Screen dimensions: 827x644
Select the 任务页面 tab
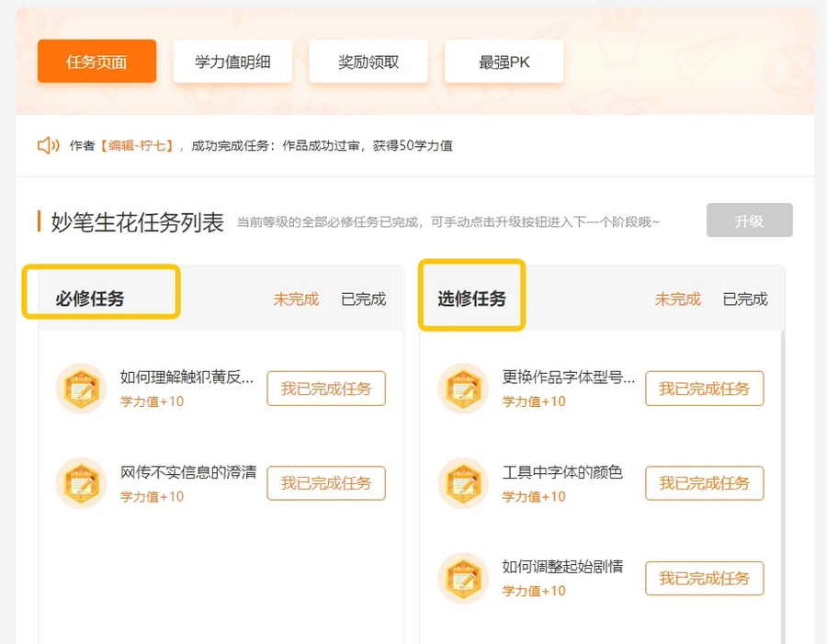pos(96,62)
